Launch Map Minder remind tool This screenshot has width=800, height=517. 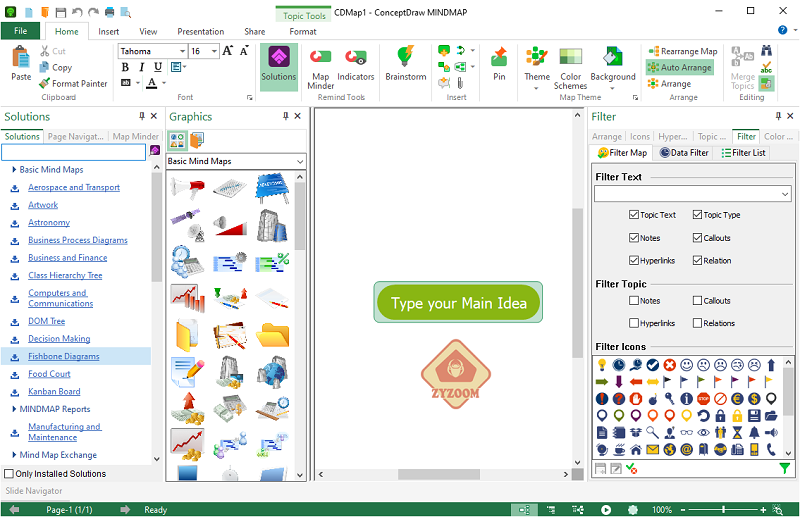point(320,69)
